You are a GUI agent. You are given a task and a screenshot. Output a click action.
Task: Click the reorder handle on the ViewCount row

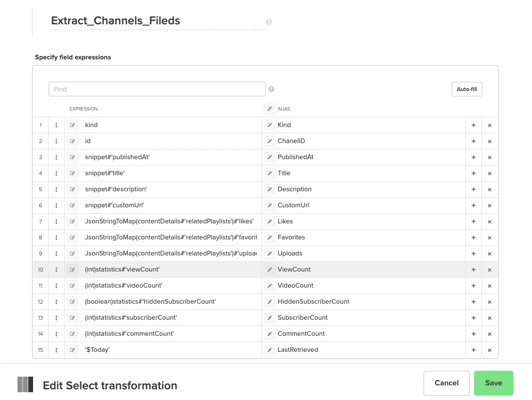(56, 269)
